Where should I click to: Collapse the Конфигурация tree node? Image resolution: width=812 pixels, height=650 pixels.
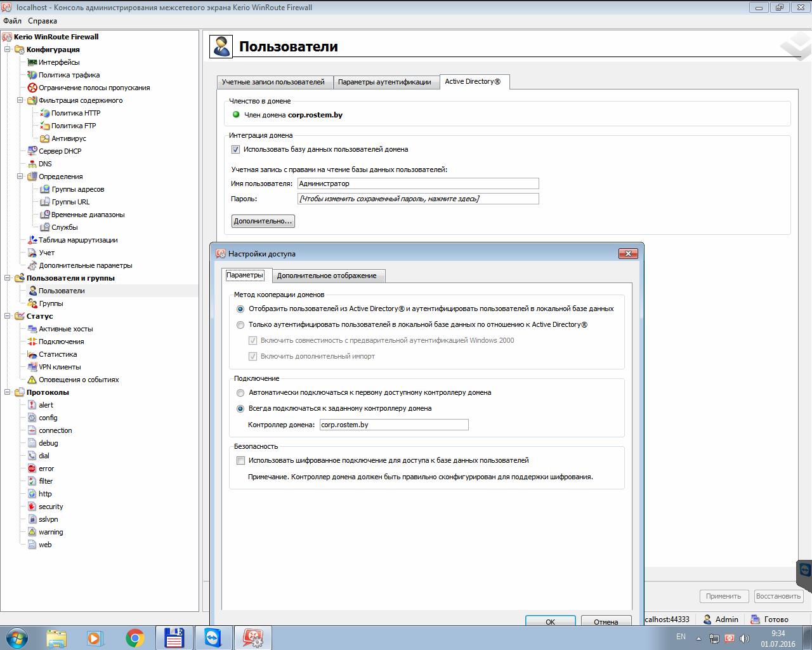pos(8,50)
